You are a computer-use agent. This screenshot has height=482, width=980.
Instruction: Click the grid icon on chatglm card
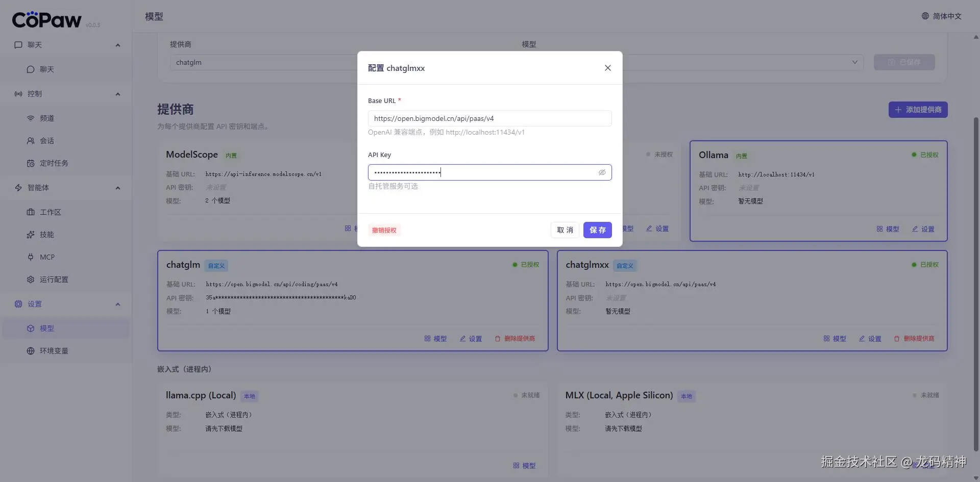tap(427, 339)
